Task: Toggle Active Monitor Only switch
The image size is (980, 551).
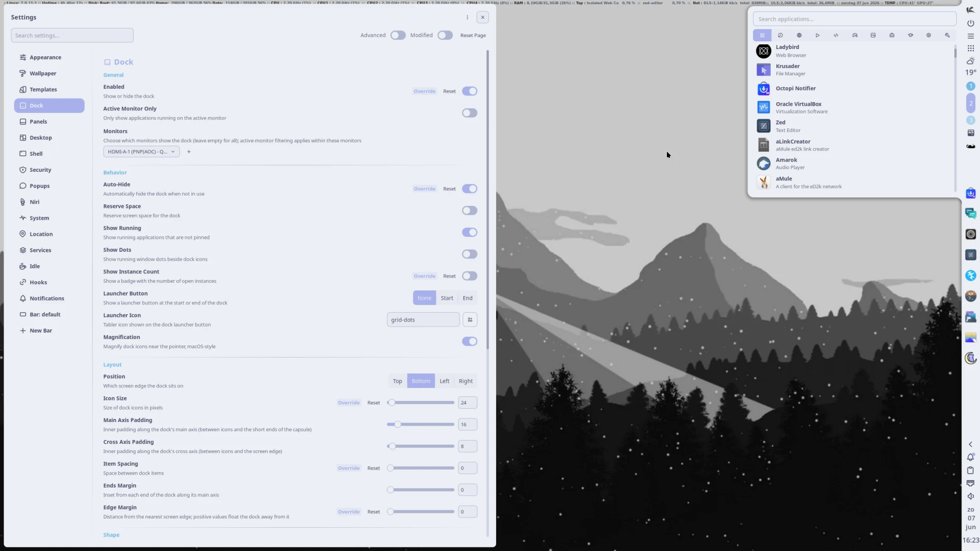Action: coord(469,113)
